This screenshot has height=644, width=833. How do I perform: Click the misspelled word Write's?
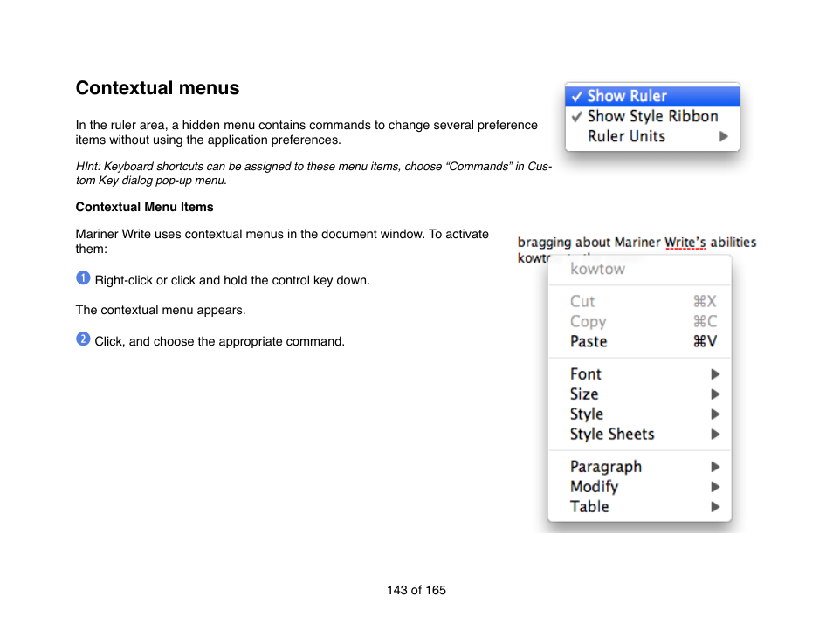pos(685,243)
